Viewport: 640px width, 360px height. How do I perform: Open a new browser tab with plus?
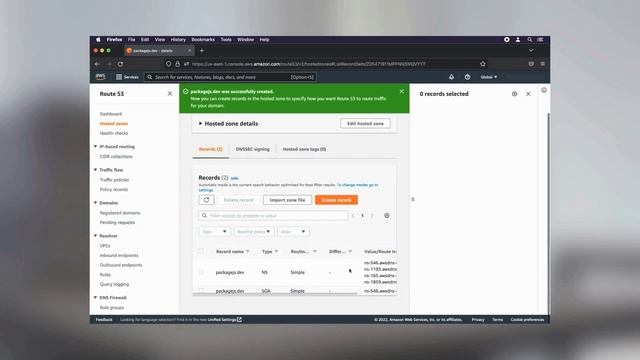202,51
